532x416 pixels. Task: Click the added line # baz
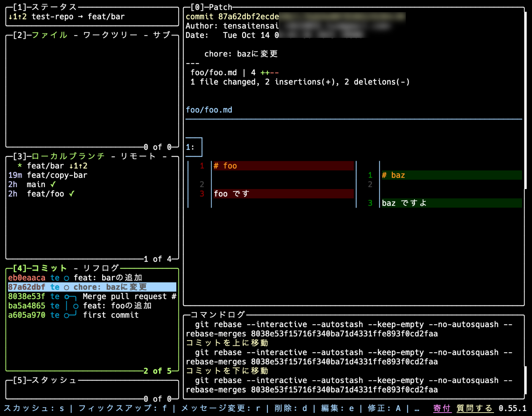(452, 175)
